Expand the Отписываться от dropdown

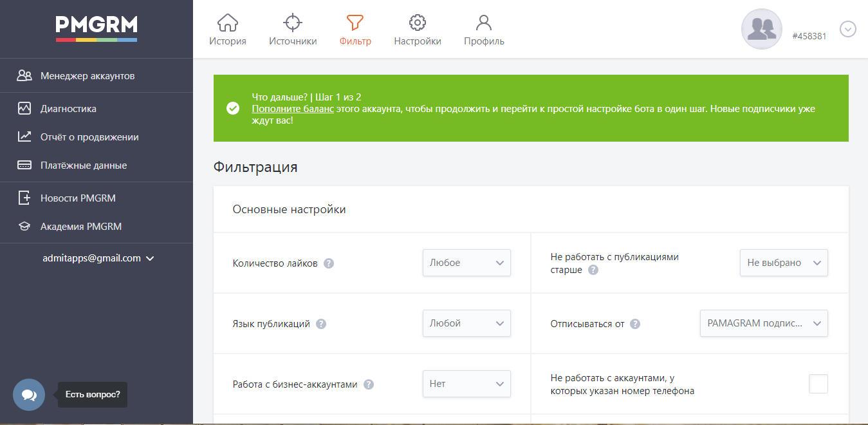pyautogui.click(x=764, y=323)
